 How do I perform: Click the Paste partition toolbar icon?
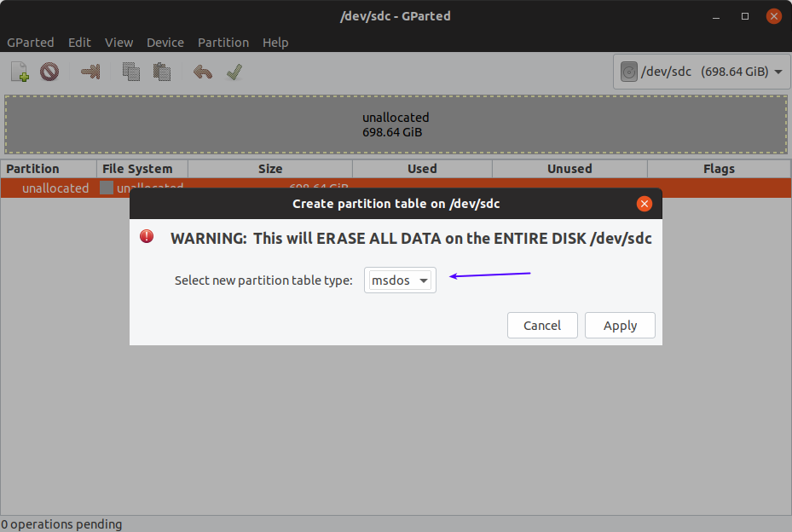pos(159,72)
